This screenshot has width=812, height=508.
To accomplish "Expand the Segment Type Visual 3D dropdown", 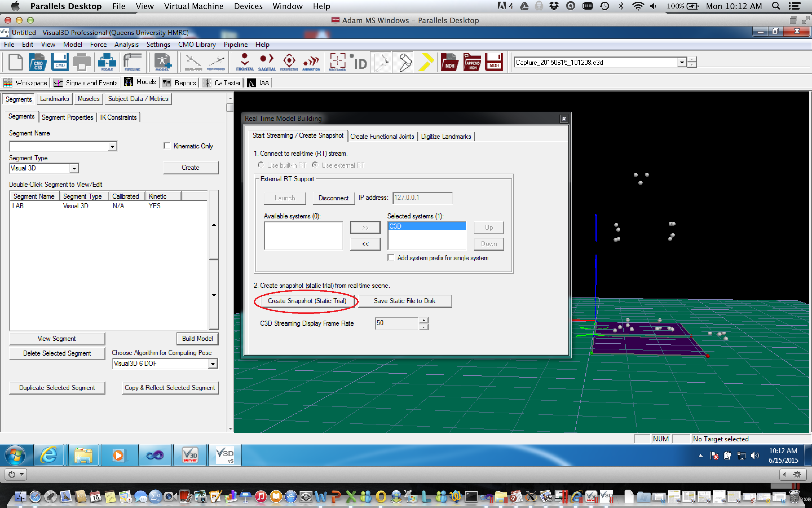I will click(x=74, y=168).
